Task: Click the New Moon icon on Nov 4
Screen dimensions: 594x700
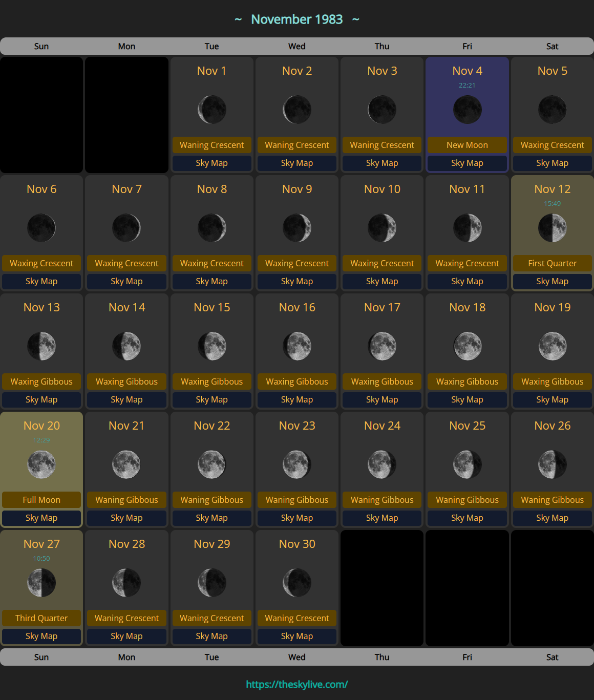Action: click(x=467, y=110)
